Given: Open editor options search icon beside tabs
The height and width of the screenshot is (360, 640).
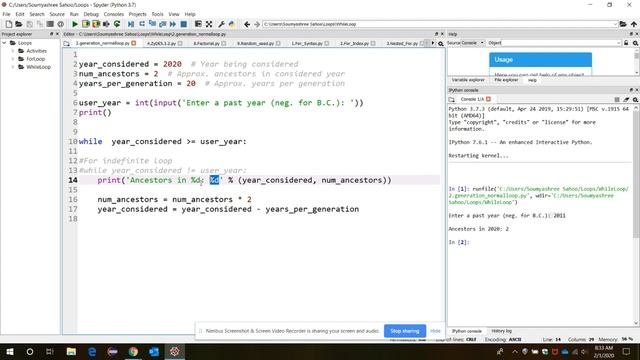Looking at the screenshot, I should [x=441, y=44].
